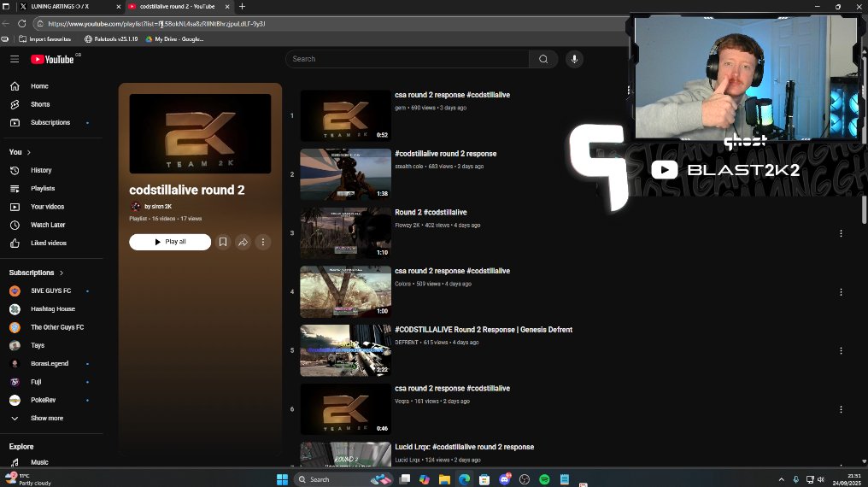Go back in the browser
This screenshot has width=868, height=487.
pos(5,24)
